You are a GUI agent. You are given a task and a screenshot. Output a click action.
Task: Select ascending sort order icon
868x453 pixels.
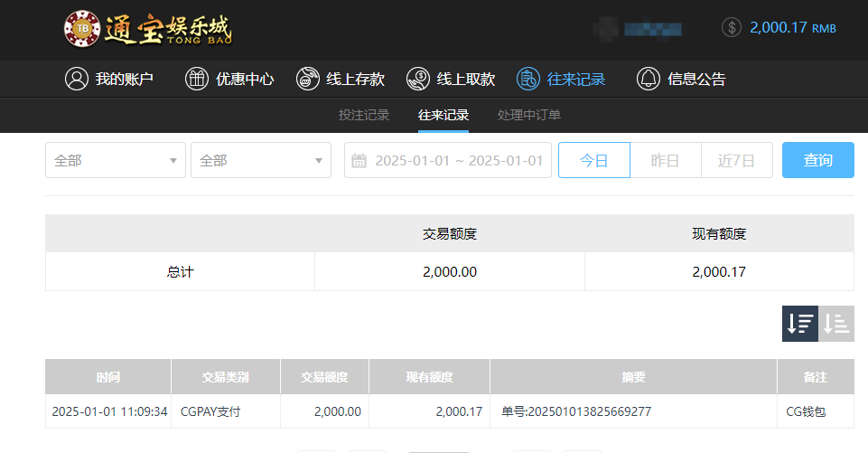pos(836,324)
